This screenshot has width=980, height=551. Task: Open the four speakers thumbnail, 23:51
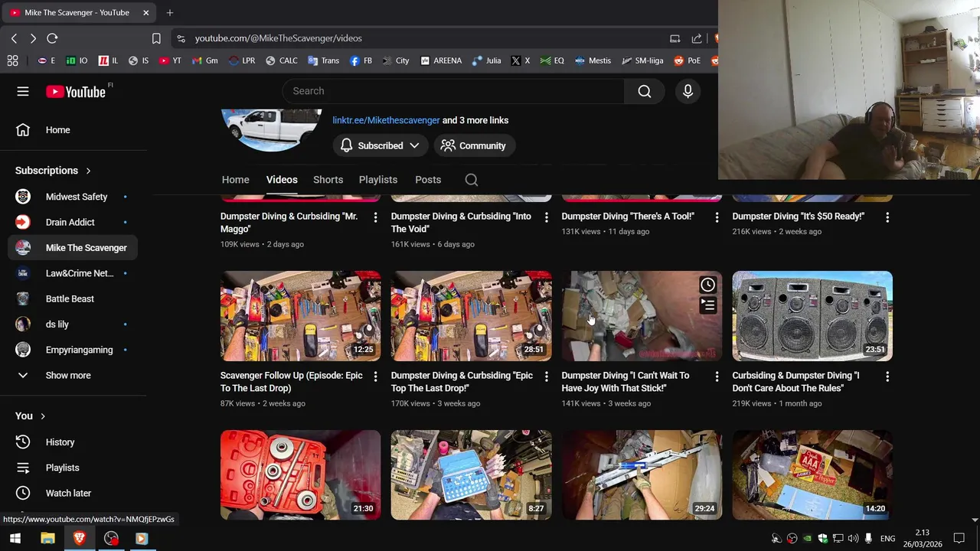(812, 316)
